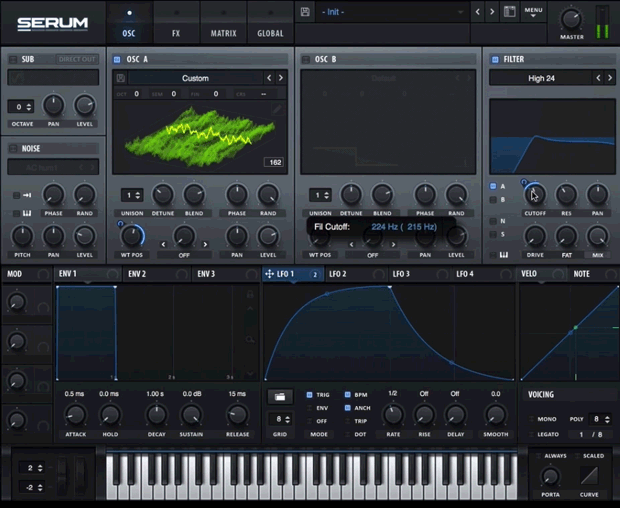Toggle LFO BPM sync
The height and width of the screenshot is (508, 620).
pyautogui.click(x=348, y=395)
